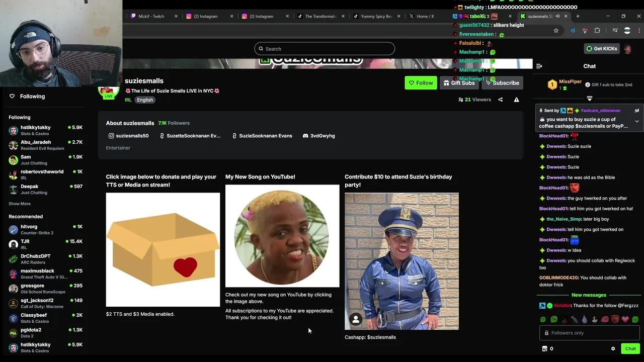Click the YouTube song portrait image

[x=282, y=236]
